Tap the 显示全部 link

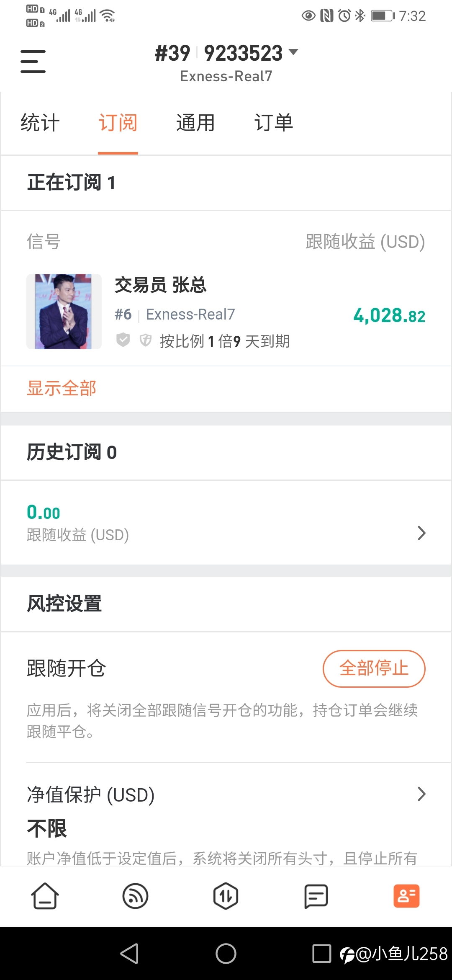(62, 388)
